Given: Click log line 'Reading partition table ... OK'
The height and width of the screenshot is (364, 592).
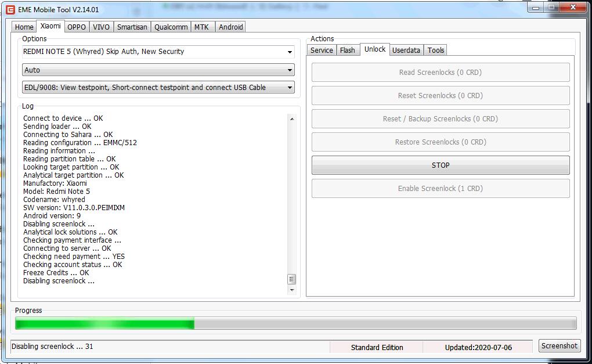Looking at the screenshot, I should coord(70,159).
